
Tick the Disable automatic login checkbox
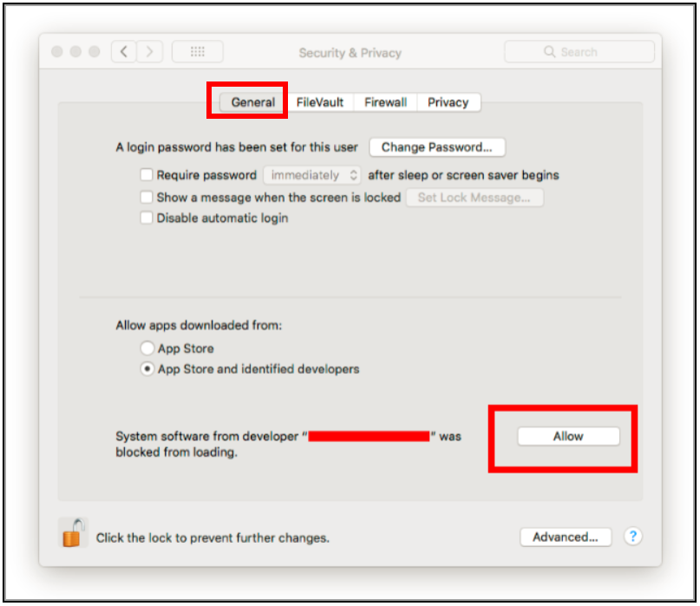[x=147, y=218]
